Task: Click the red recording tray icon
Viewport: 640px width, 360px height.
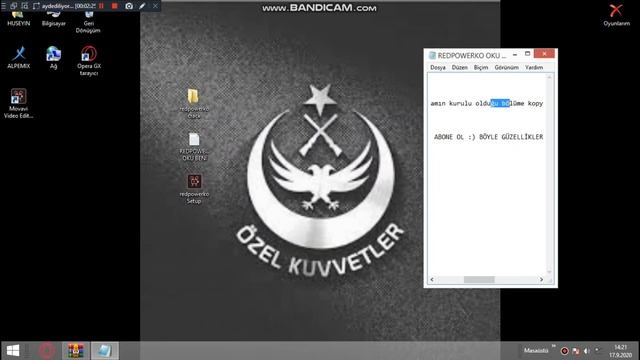Action: [x=564, y=351]
